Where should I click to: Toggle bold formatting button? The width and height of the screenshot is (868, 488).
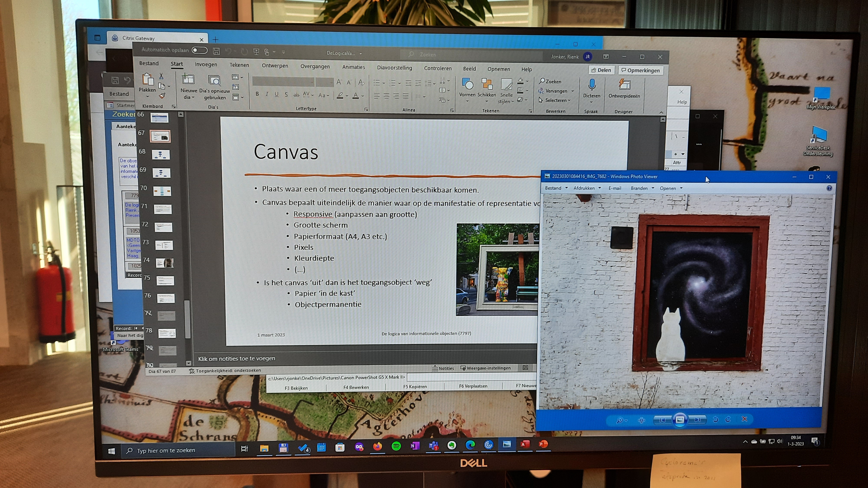[257, 94]
